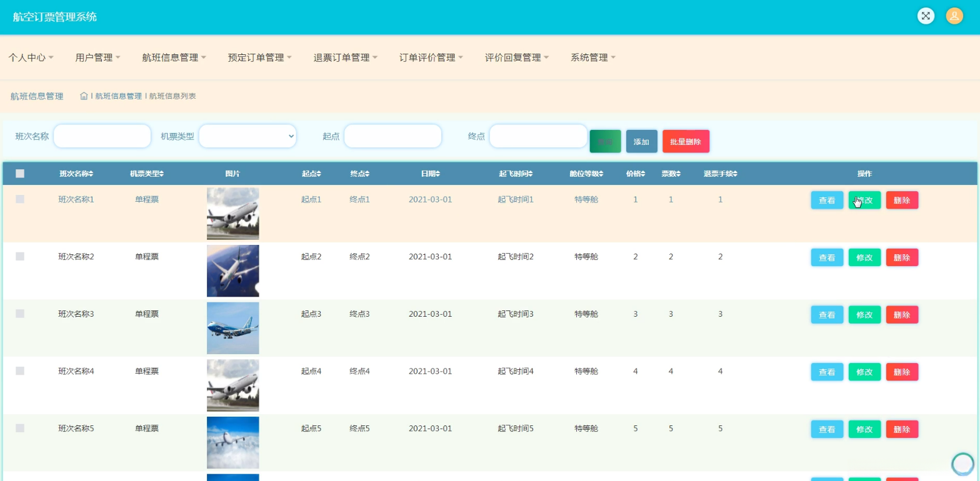This screenshot has width=980, height=481.
Task: Open the 机票类型 dropdown filter
Action: (x=247, y=136)
